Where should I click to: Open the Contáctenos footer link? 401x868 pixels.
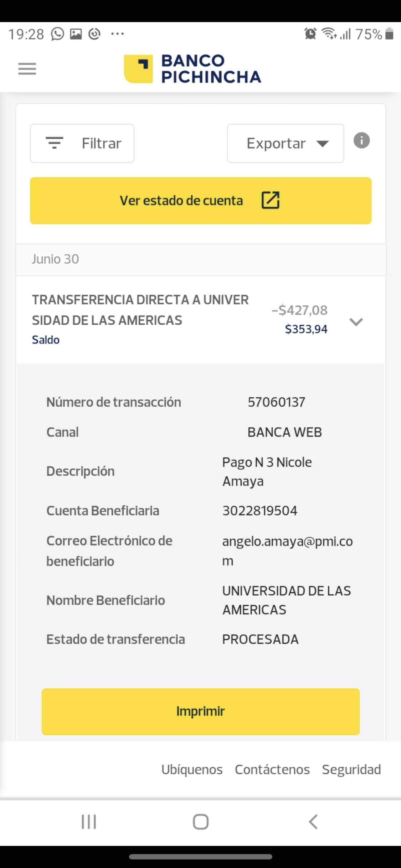272,770
